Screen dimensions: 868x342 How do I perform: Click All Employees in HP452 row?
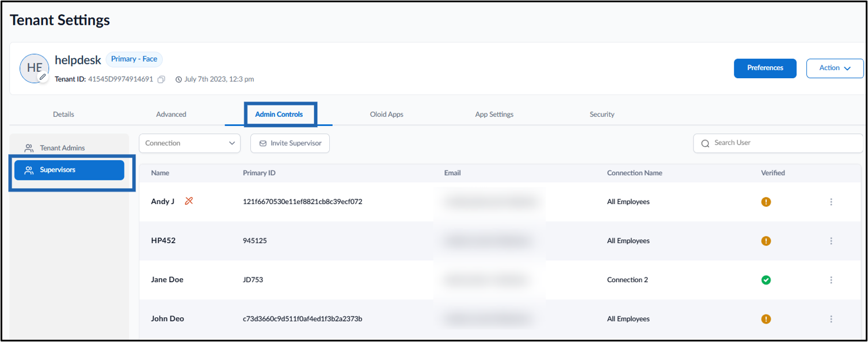coord(629,241)
